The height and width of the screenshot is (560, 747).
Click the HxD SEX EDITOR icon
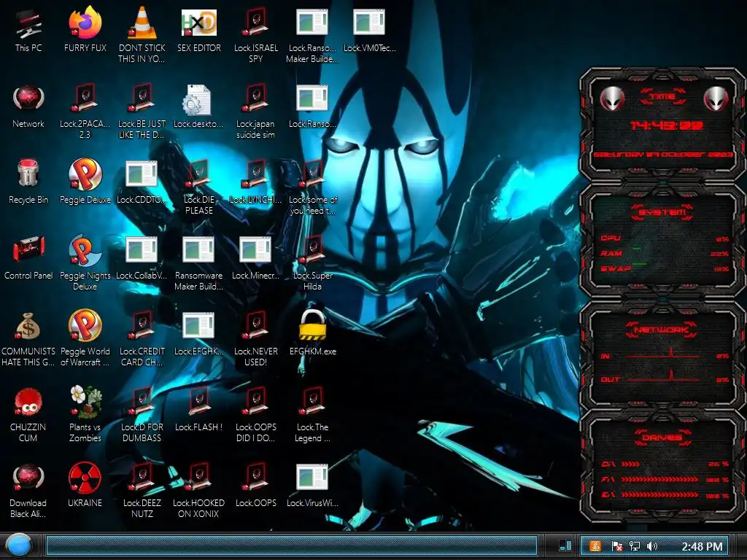pos(198,23)
